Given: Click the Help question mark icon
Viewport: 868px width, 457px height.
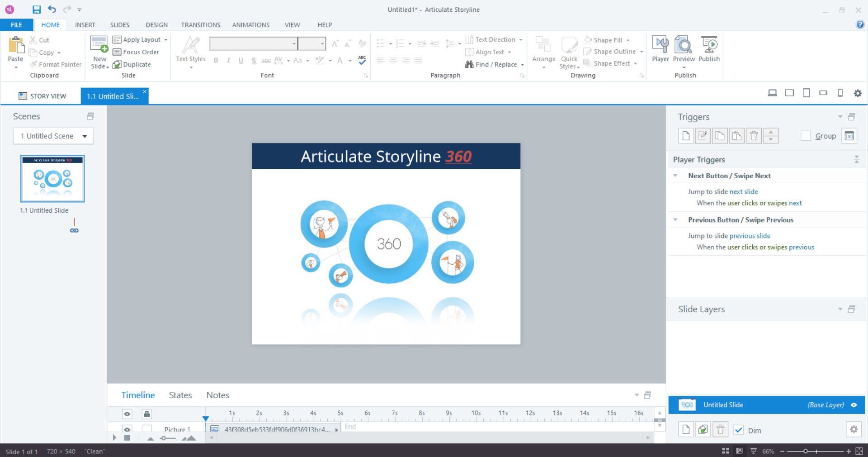Looking at the screenshot, I should tap(860, 25).
